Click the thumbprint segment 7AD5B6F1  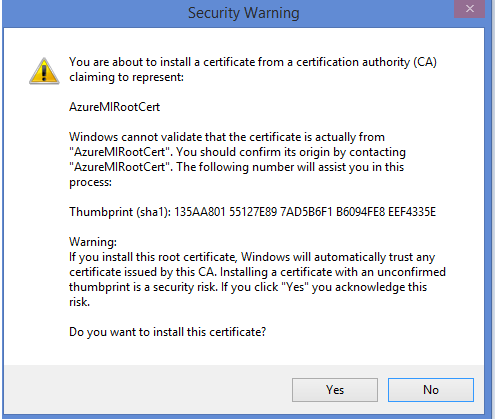tap(306, 212)
